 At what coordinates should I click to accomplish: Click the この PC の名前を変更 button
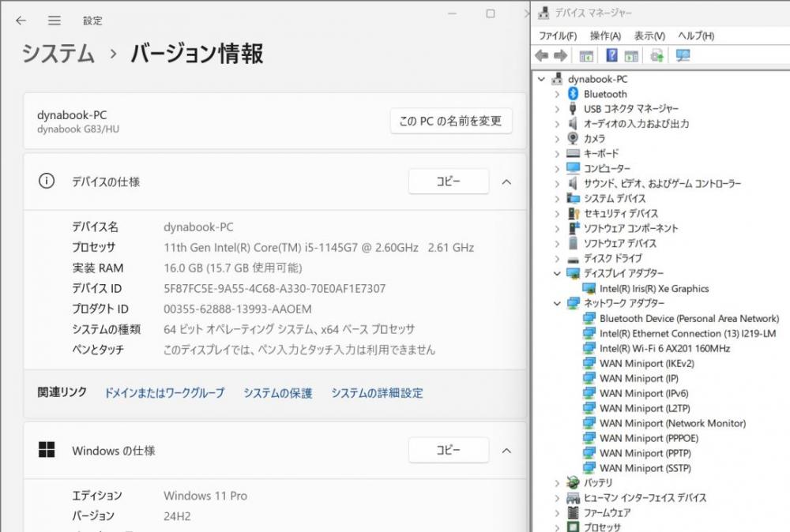tap(451, 121)
